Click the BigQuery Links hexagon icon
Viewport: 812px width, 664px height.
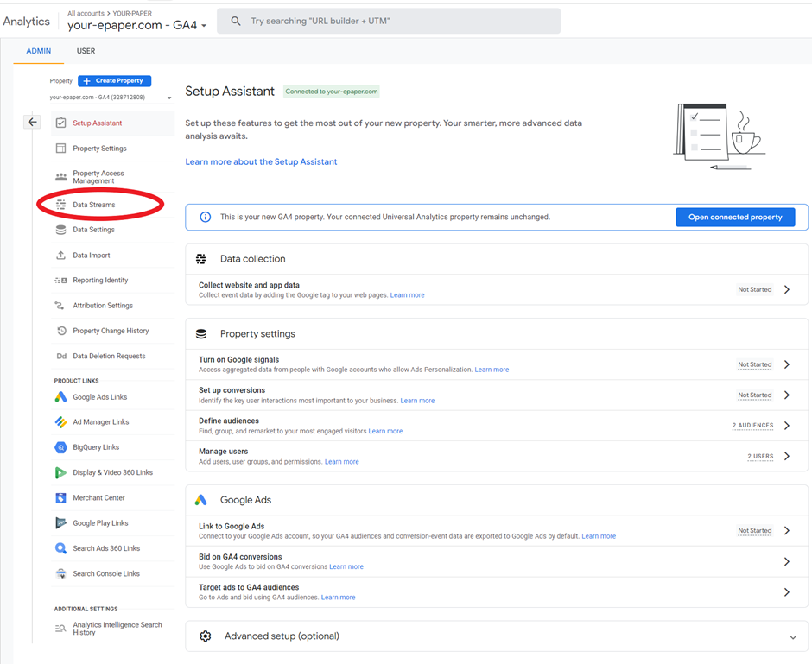60,447
